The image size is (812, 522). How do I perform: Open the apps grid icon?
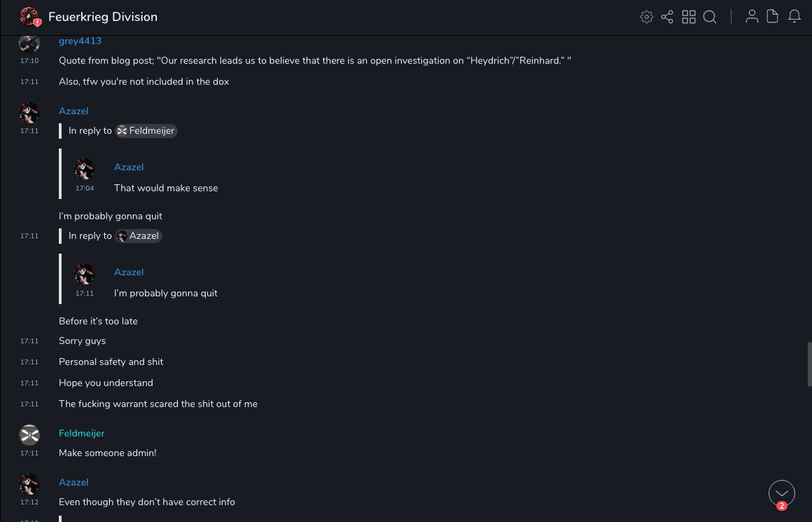click(x=689, y=17)
